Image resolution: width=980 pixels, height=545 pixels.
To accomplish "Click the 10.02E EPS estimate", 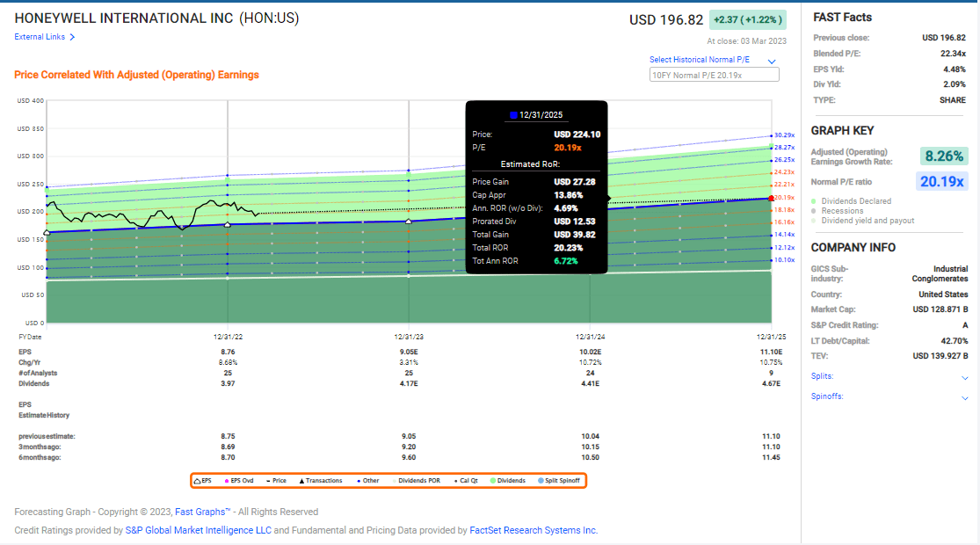I will (x=590, y=352).
